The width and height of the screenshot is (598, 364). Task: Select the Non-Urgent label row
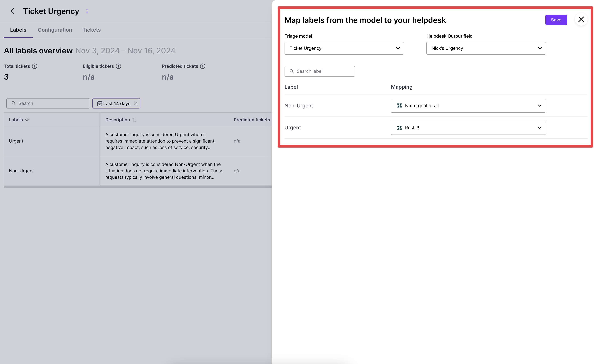click(x=138, y=171)
